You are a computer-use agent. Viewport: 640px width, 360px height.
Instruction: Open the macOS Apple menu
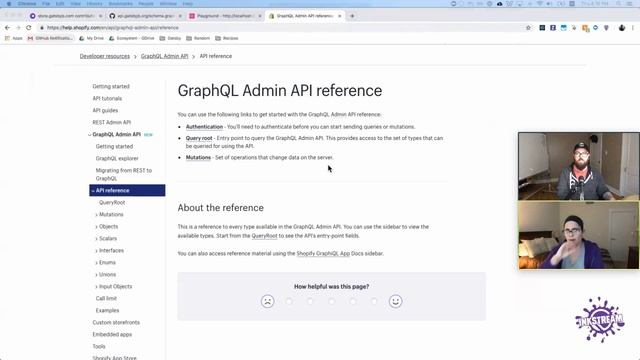9,4
